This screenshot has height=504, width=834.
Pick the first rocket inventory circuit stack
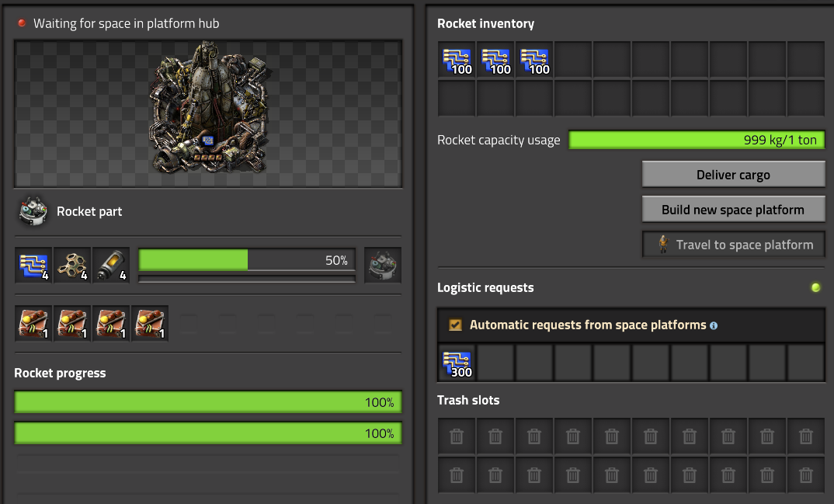(457, 60)
